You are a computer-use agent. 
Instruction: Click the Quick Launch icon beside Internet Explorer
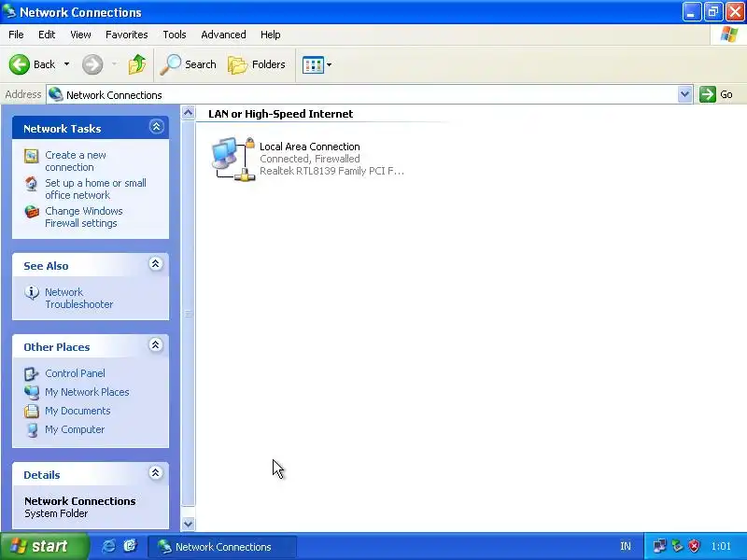tap(130, 546)
